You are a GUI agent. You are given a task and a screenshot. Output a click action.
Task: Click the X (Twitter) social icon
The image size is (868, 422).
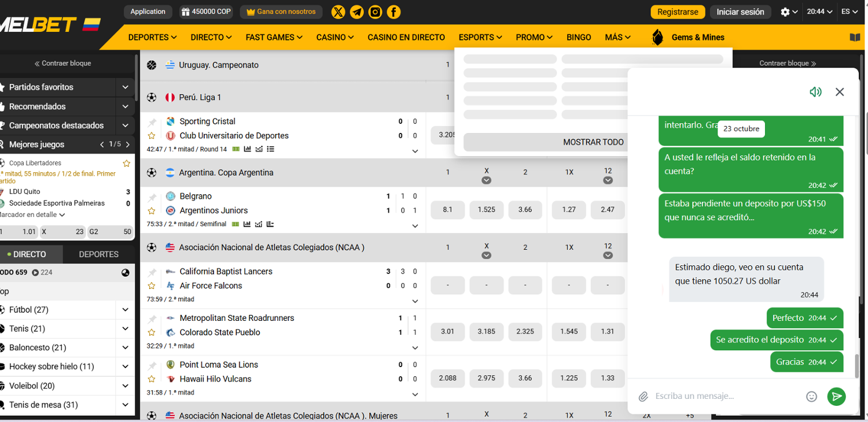(339, 12)
